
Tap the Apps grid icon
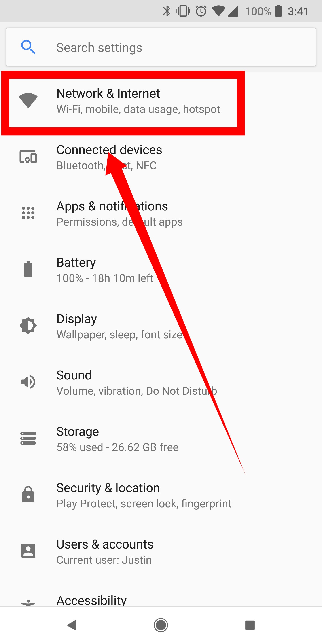[x=28, y=213]
